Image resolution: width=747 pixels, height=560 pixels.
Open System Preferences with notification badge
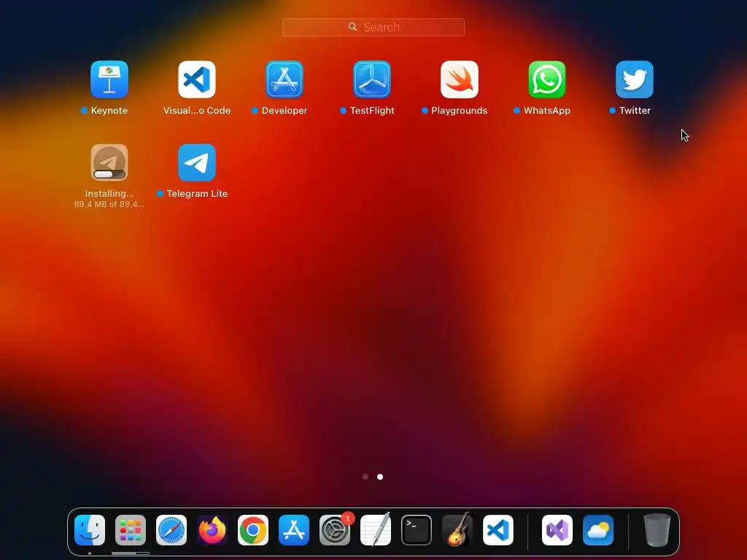pyautogui.click(x=335, y=530)
